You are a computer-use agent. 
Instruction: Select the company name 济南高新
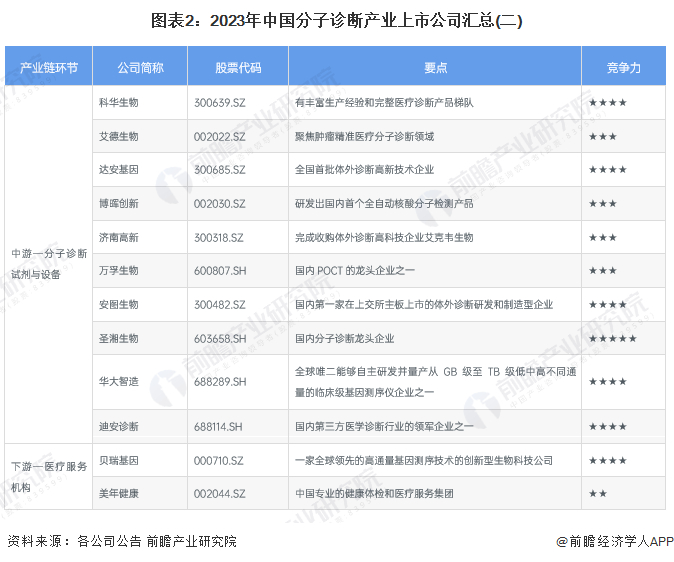click(x=119, y=237)
